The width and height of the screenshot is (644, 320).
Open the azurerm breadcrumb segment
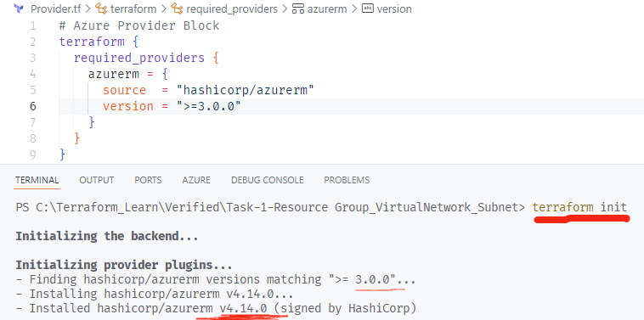tap(326, 8)
